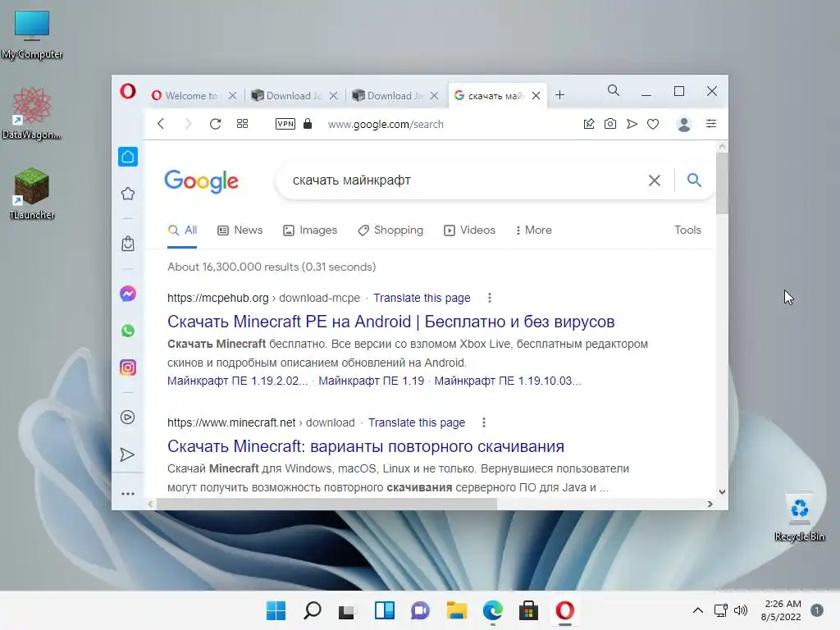Open options for minecraft.net result

[x=484, y=422]
